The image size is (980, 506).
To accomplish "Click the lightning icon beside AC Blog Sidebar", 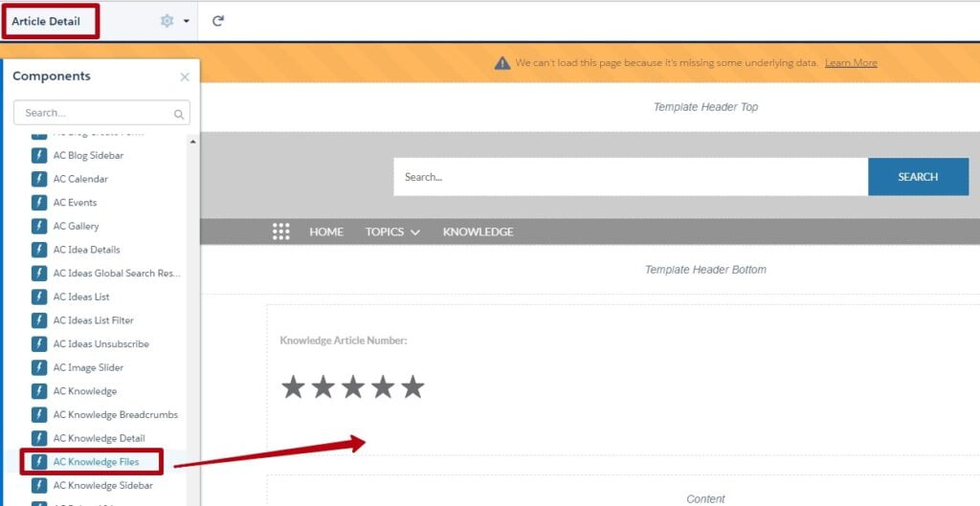I will 39,156.
